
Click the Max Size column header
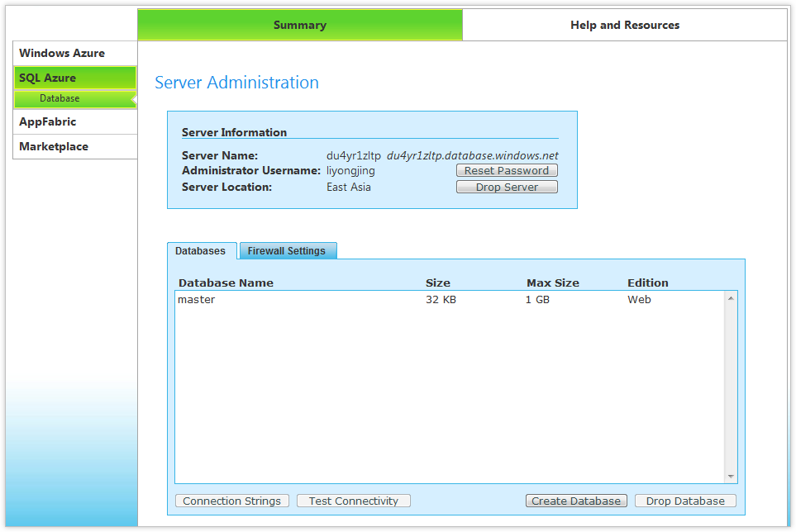[x=552, y=283]
